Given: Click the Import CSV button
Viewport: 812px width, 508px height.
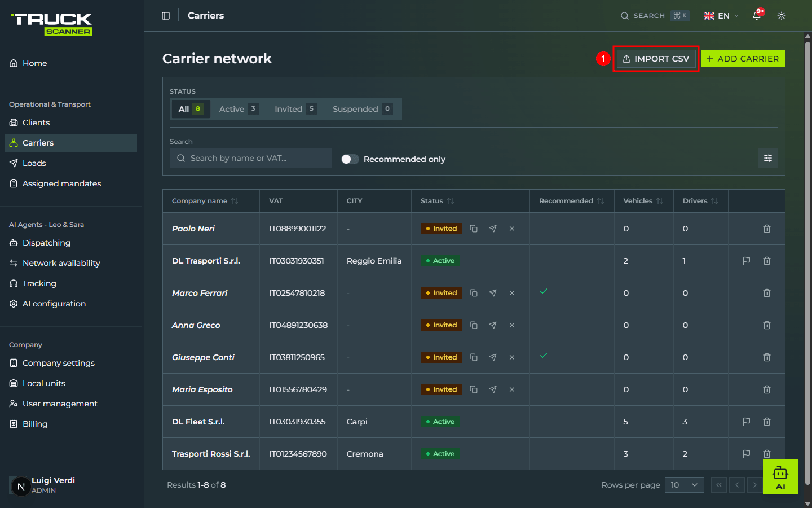Looking at the screenshot, I should (656, 59).
